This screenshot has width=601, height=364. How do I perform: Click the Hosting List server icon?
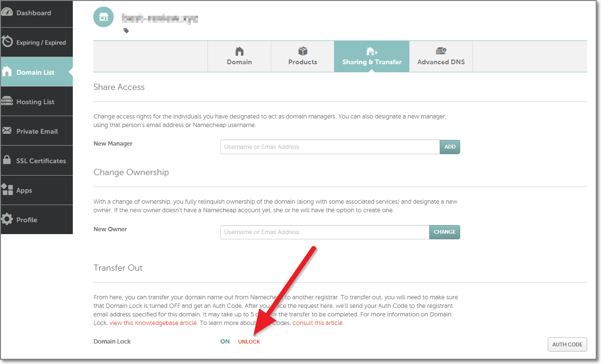click(x=7, y=101)
